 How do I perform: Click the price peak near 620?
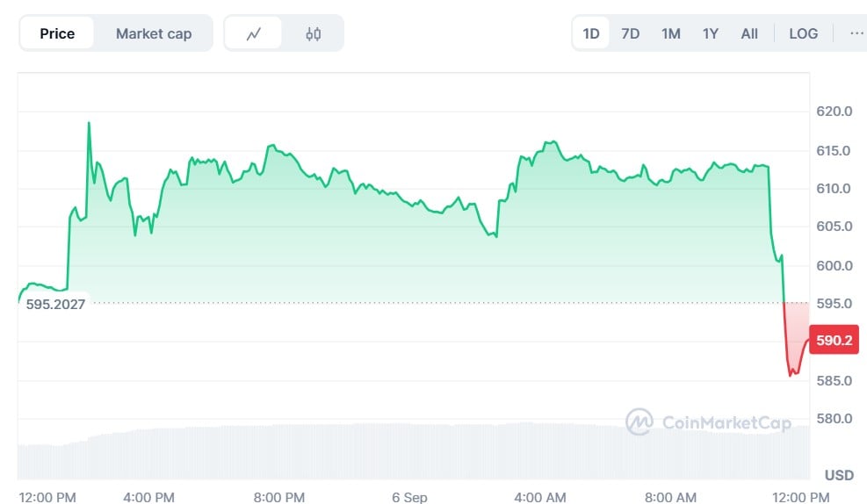pyautogui.click(x=89, y=124)
